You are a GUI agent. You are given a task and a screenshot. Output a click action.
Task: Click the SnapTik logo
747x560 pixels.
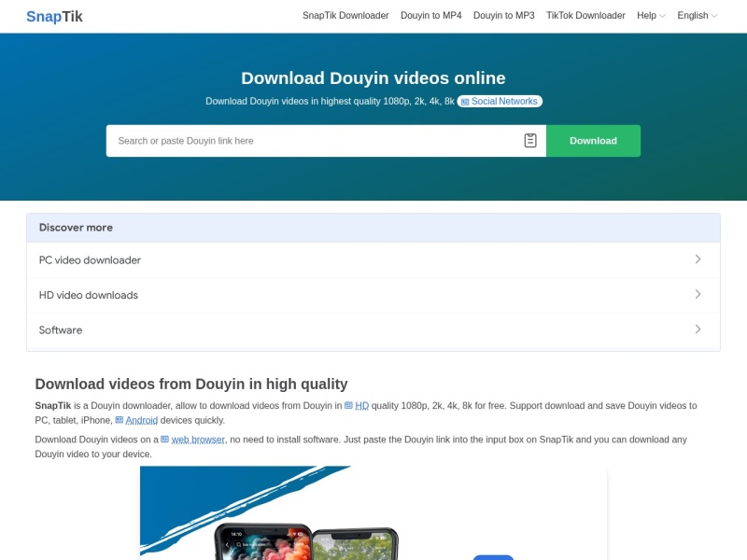tap(54, 16)
